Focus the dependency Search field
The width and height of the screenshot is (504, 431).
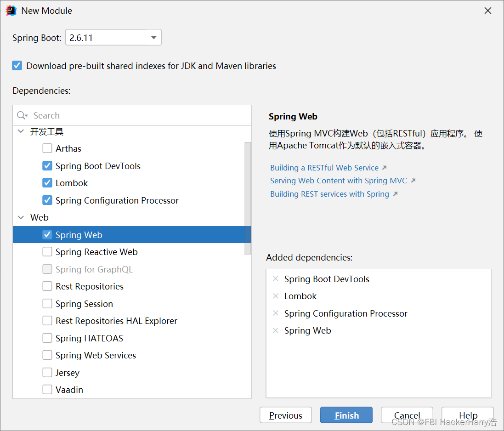[x=138, y=115]
